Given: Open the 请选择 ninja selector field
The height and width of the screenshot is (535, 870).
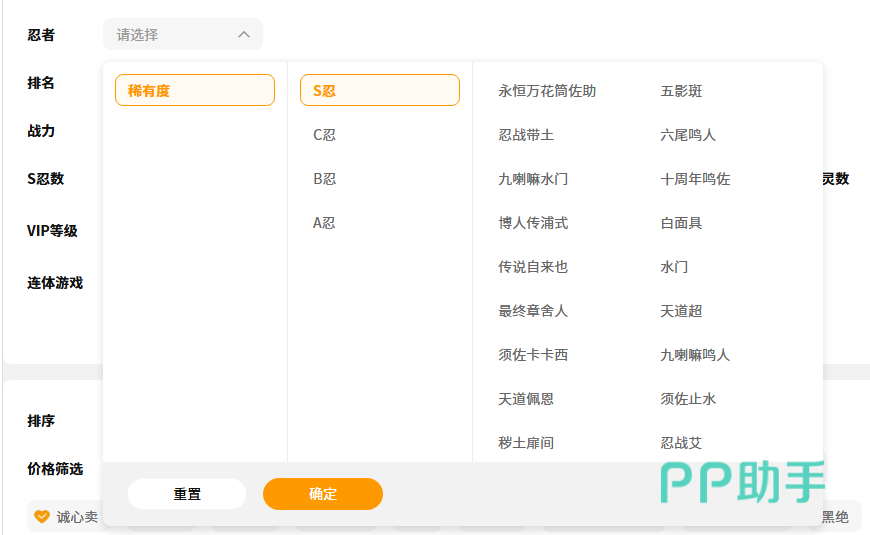Looking at the screenshot, I should (x=183, y=34).
